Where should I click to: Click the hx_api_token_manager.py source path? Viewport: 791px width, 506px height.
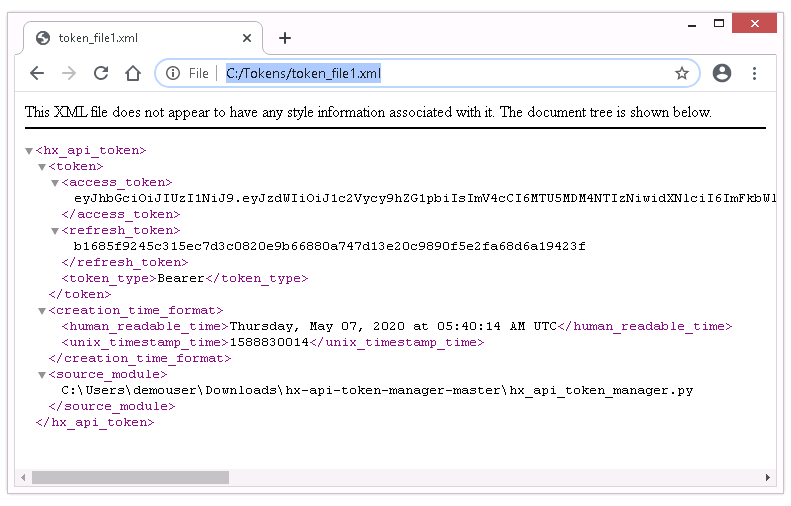(x=377, y=390)
